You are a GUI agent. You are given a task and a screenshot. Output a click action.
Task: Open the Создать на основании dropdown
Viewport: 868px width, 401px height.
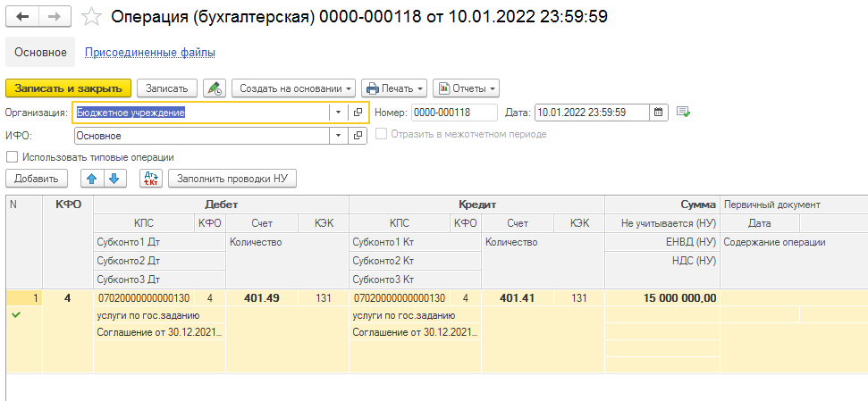point(293,88)
